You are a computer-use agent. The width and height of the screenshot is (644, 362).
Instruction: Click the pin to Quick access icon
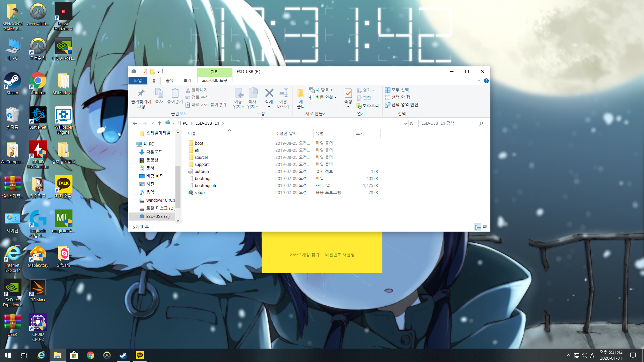coord(141,93)
